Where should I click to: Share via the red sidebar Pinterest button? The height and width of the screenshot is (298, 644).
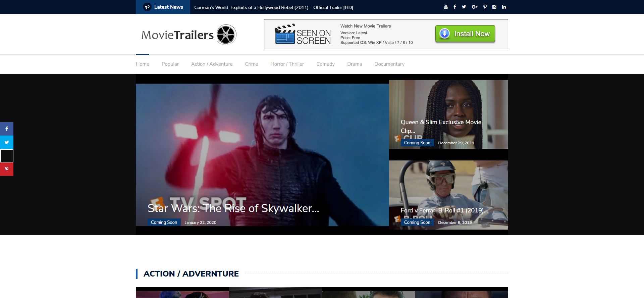(x=7, y=169)
